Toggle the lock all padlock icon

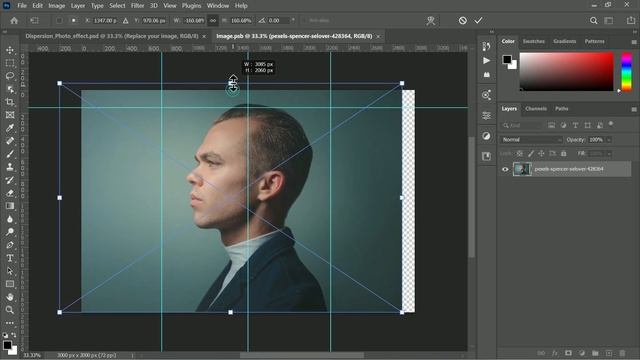click(x=564, y=153)
